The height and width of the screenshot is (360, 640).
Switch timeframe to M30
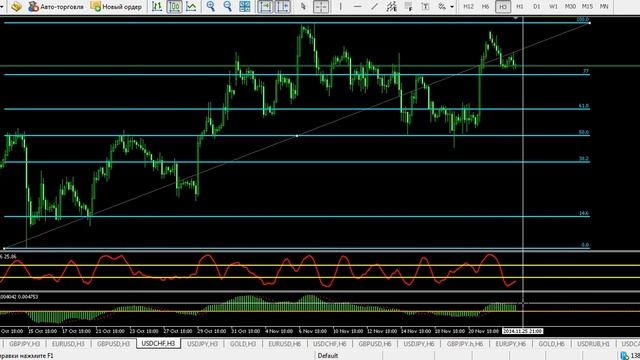coord(570,7)
